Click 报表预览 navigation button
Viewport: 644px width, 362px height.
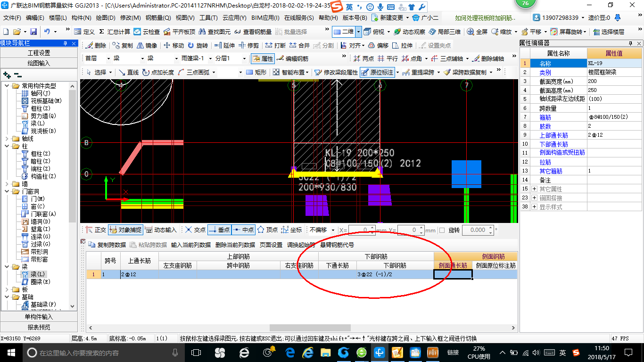point(38,327)
